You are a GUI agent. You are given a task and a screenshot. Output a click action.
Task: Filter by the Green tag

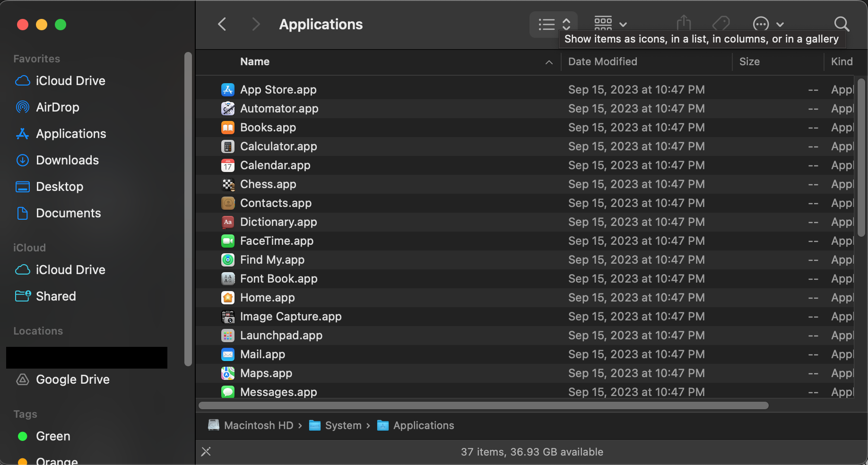[43, 436]
